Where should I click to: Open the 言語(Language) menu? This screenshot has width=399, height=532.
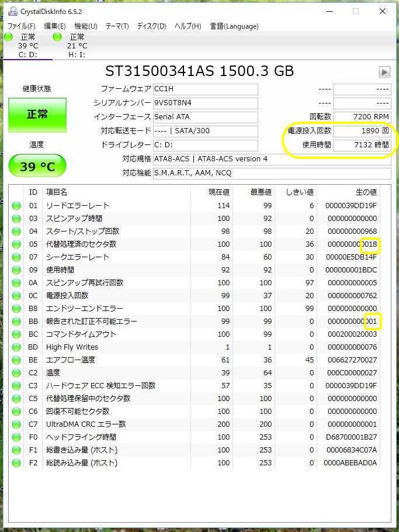(234, 26)
